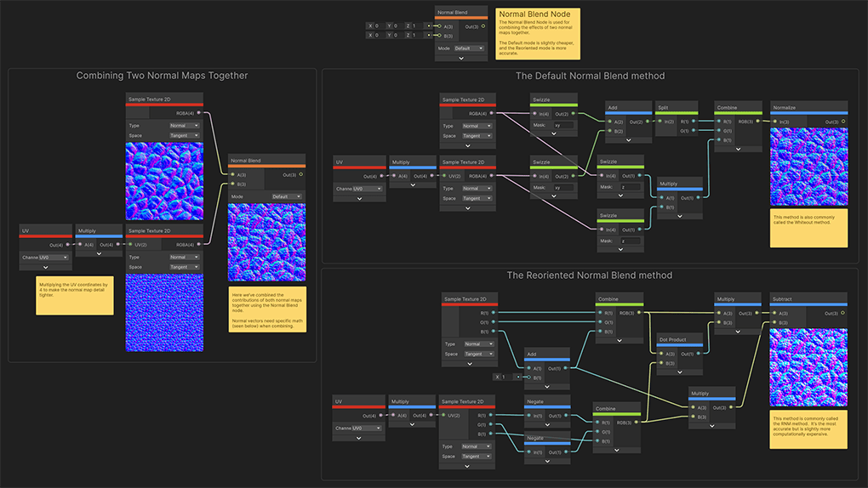The width and height of the screenshot is (868, 488).
Task: Select the Normalize node's In(3) input port
Action: tap(774, 122)
